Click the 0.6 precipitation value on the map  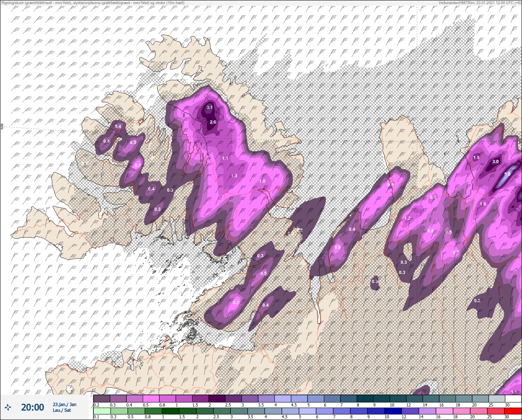point(338,247)
